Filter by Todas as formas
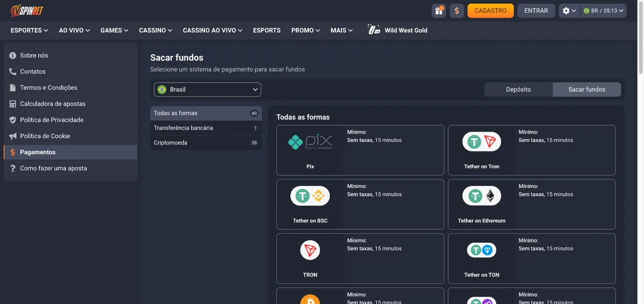 pyautogui.click(x=206, y=113)
